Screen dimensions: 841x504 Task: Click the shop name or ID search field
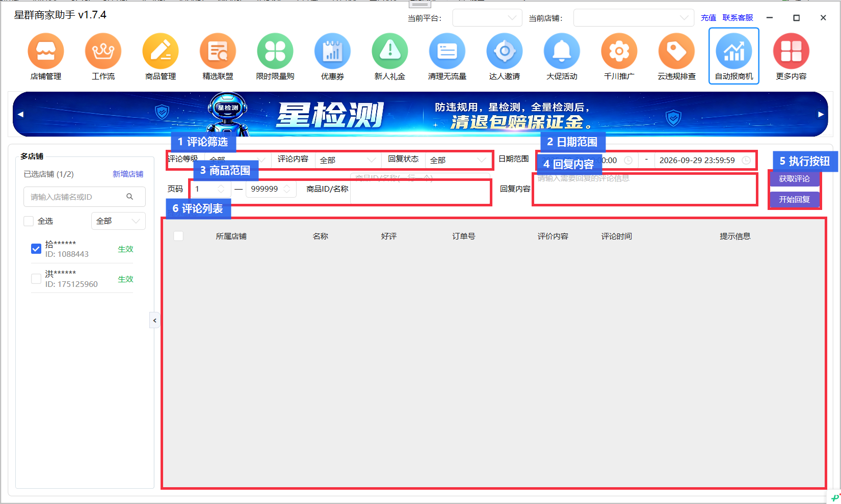pos(85,197)
